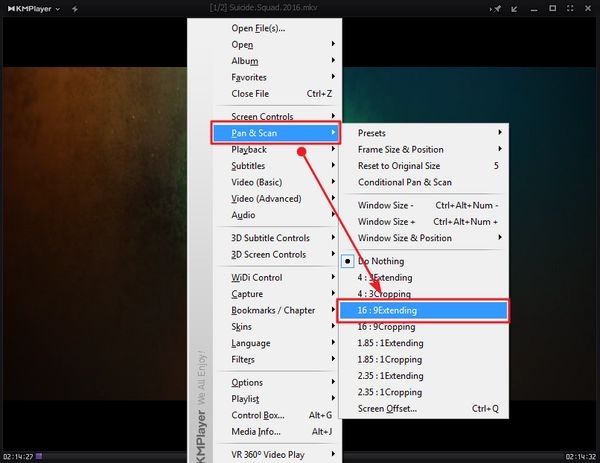
Task: Open VR 360° Video Play submenu
Action: pos(276,455)
